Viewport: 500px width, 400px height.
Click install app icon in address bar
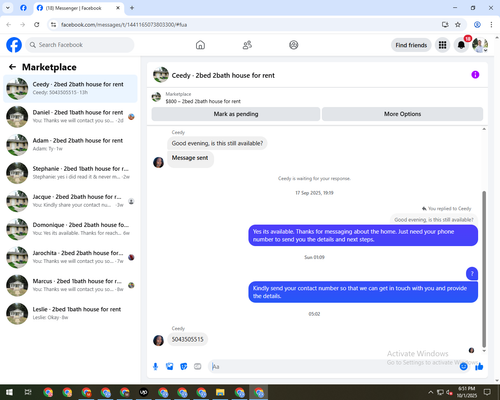click(445, 24)
